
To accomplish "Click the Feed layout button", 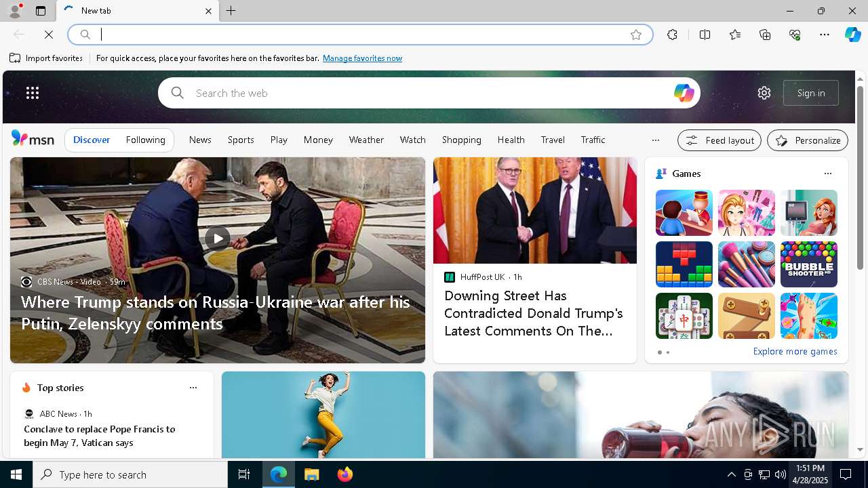I will coord(719,140).
